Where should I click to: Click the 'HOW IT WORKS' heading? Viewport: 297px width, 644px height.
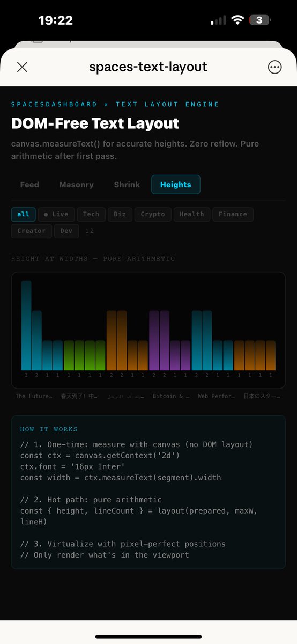(x=49, y=429)
